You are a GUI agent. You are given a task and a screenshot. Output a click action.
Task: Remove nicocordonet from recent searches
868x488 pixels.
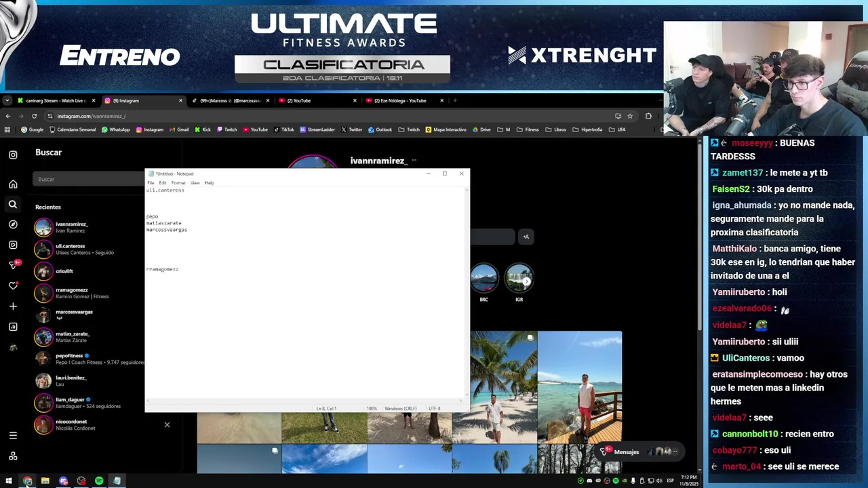click(x=167, y=425)
